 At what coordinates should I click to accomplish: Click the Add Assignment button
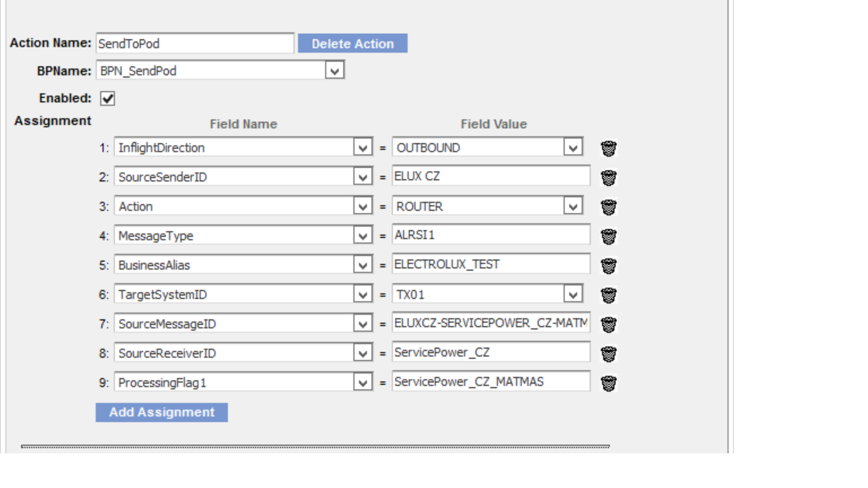[x=161, y=413]
